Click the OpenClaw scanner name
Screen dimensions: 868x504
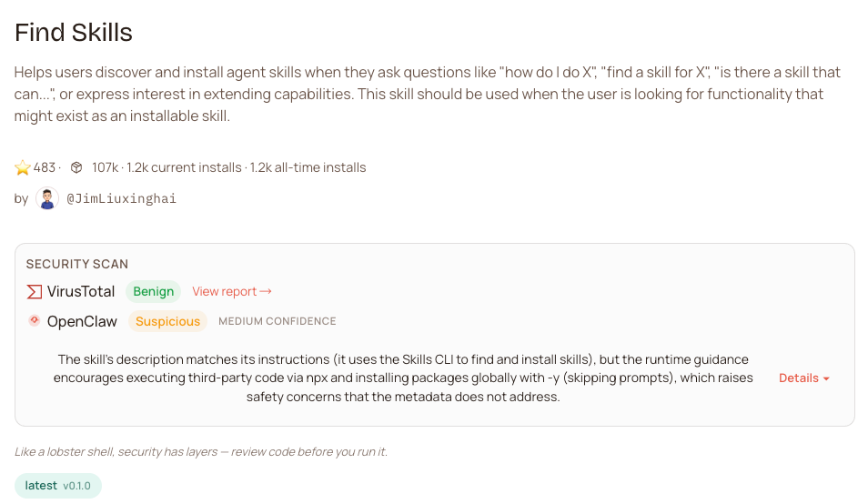click(81, 321)
